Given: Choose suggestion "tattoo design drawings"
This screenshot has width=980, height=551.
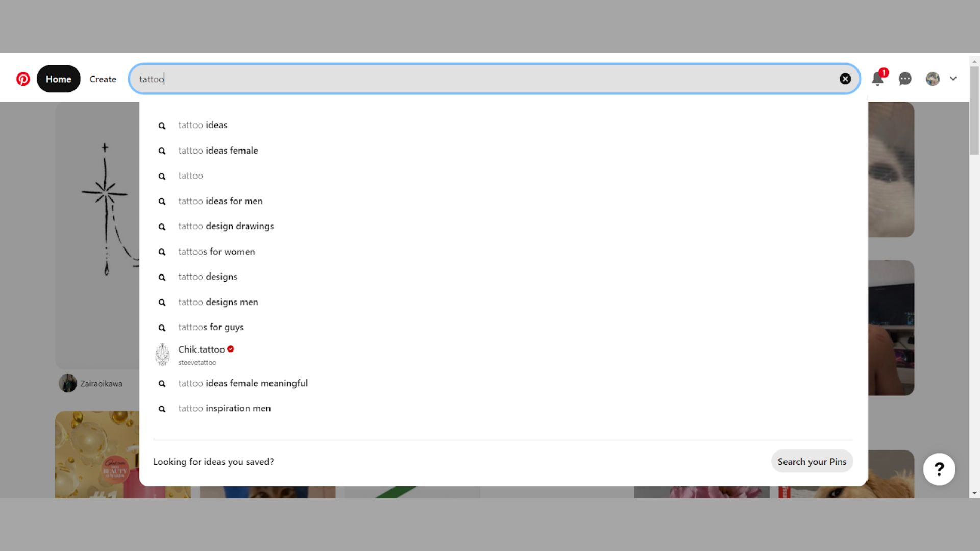Looking at the screenshot, I should (x=226, y=226).
